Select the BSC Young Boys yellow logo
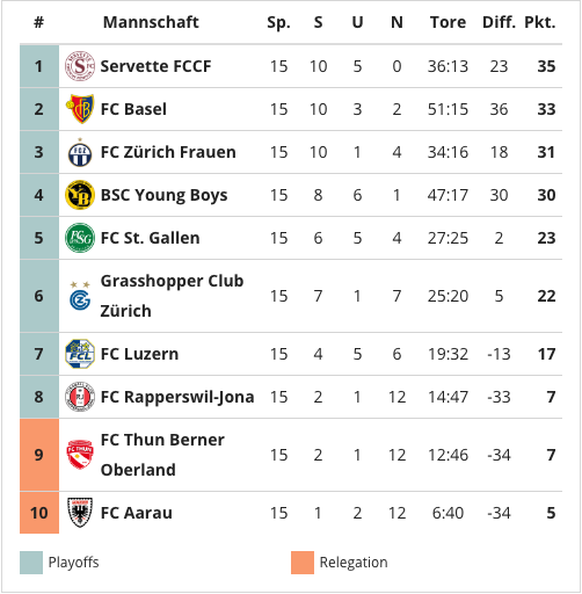582x594 pixels. (80, 195)
